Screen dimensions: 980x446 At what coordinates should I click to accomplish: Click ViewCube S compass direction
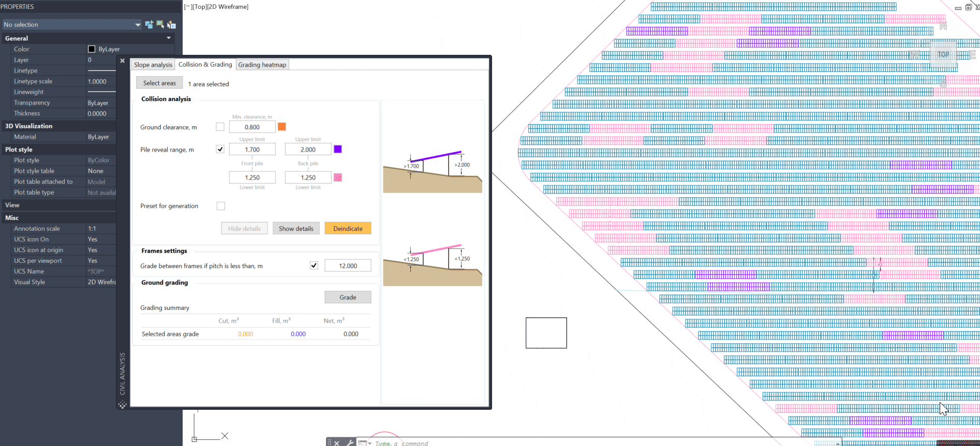pos(943,83)
